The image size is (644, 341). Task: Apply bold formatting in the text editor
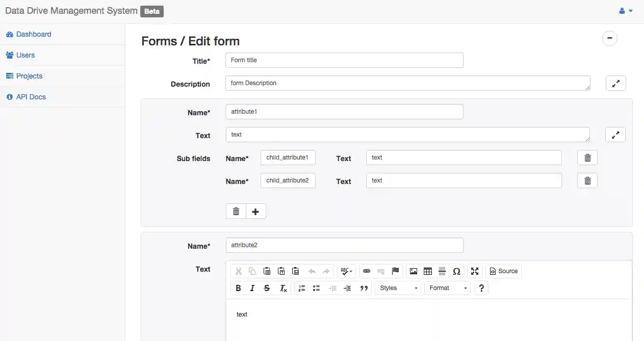pos(238,288)
